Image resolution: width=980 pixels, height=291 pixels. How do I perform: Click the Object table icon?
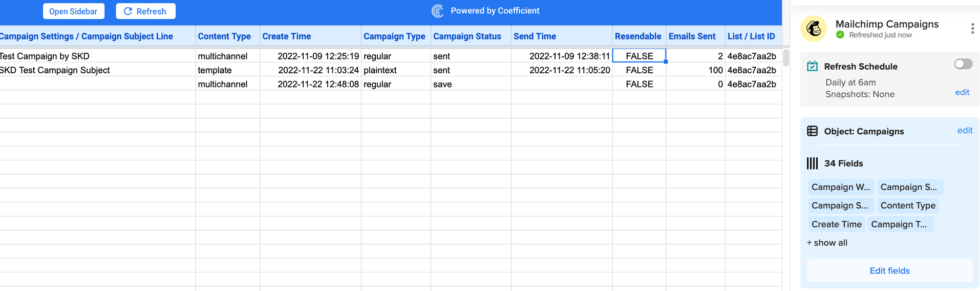pyautogui.click(x=812, y=131)
